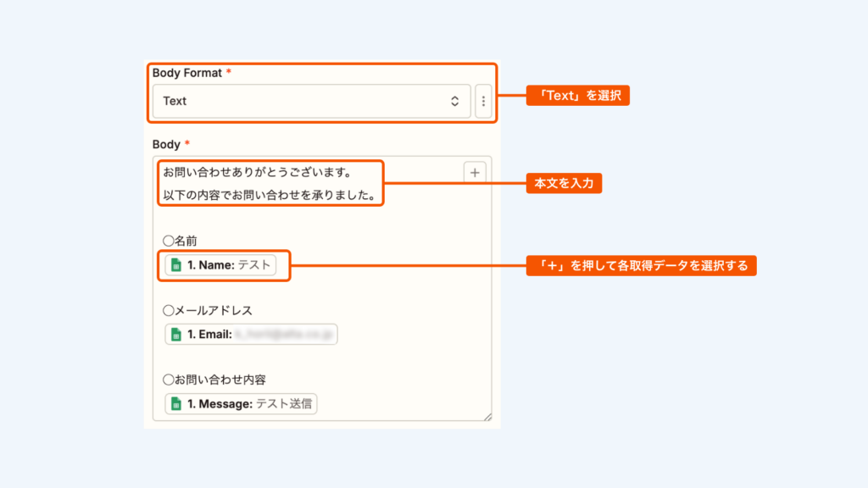
Task: Open the three-dot menu beside Body Format
Action: click(x=483, y=101)
